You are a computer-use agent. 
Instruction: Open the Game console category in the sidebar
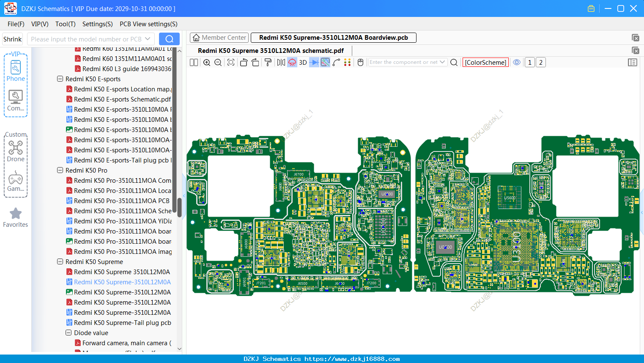(16, 181)
